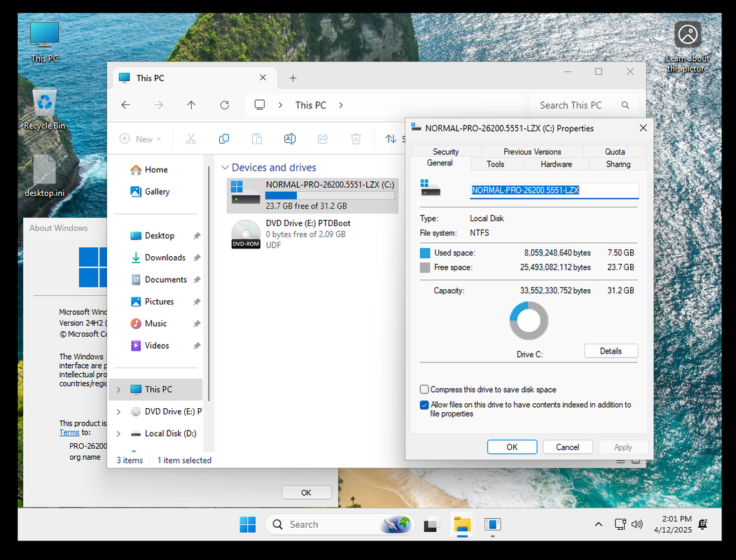The image size is (736, 560).
Task: Click OK in the Properties dialog
Action: (x=512, y=447)
